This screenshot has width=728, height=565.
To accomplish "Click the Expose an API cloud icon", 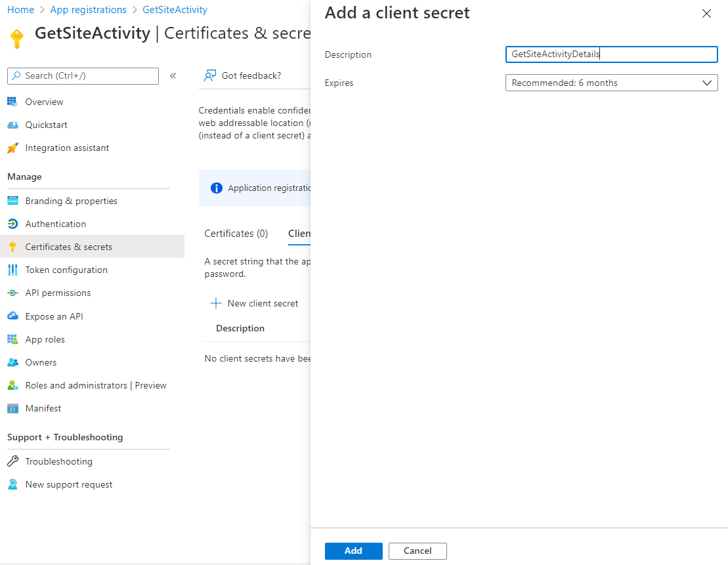I will (12, 316).
